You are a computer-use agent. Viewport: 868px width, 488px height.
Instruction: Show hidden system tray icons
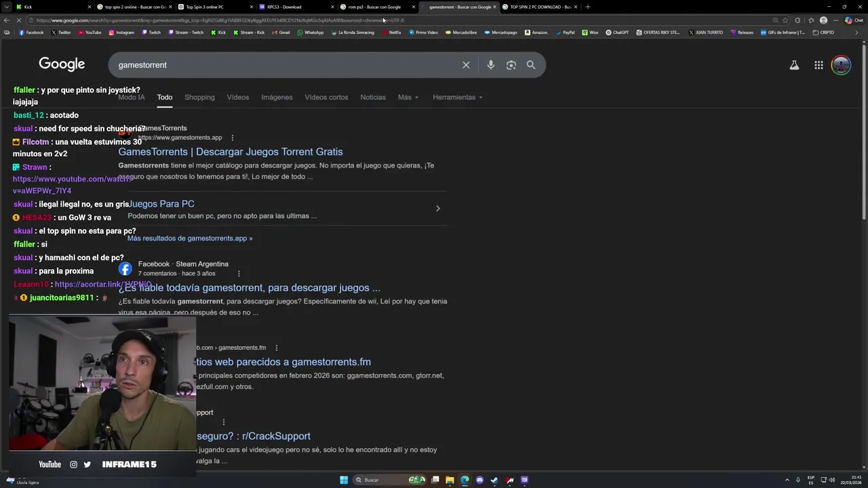point(788,480)
